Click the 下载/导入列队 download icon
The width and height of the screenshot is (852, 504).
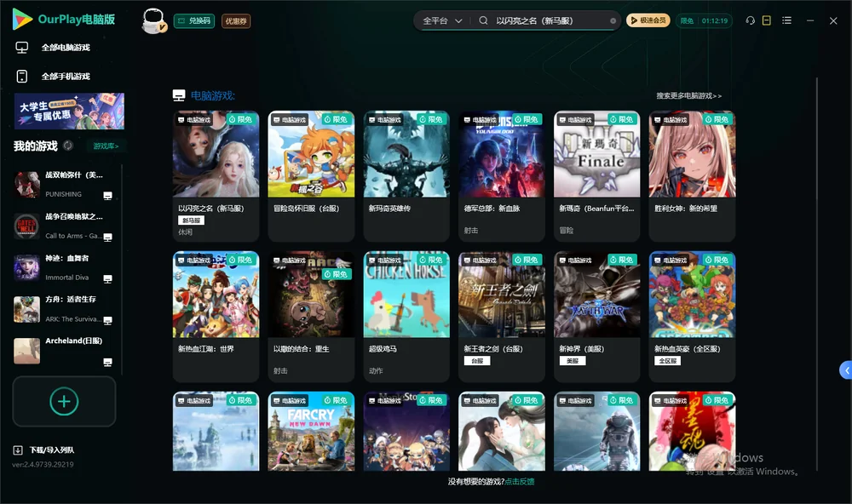[18, 450]
